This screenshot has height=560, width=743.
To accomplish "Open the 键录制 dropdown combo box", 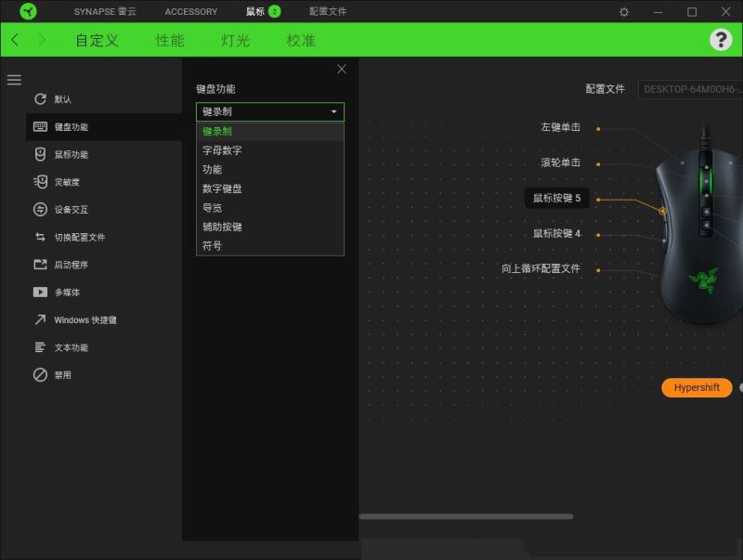I will click(x=270, y=111).
